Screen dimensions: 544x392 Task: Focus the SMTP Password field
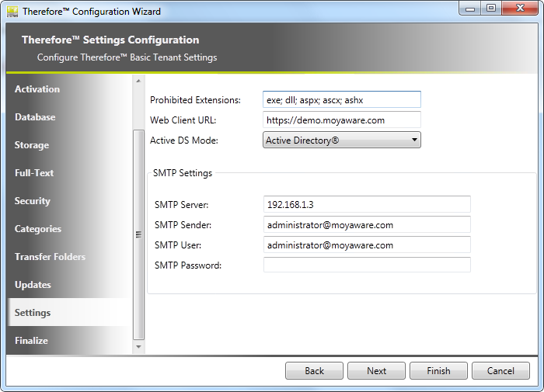[x=367, y=265]
